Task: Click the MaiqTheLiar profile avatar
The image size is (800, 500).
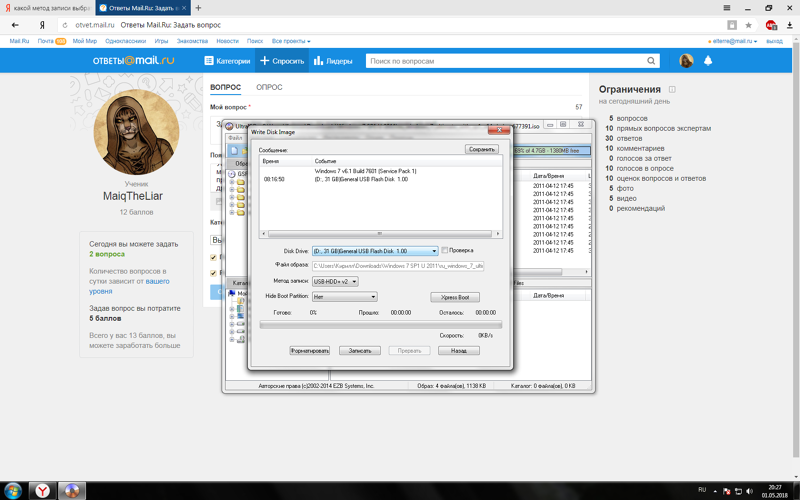Action: (136, 132)
